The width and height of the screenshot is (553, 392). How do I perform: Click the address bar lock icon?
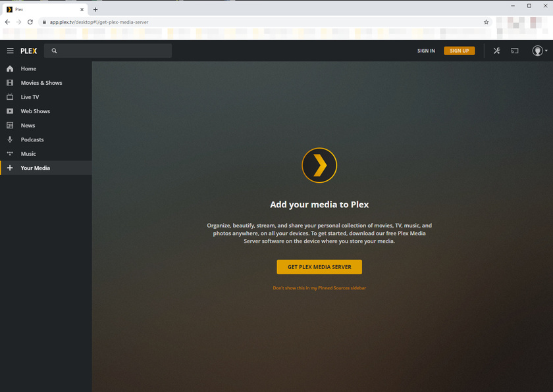click(44, 22)
